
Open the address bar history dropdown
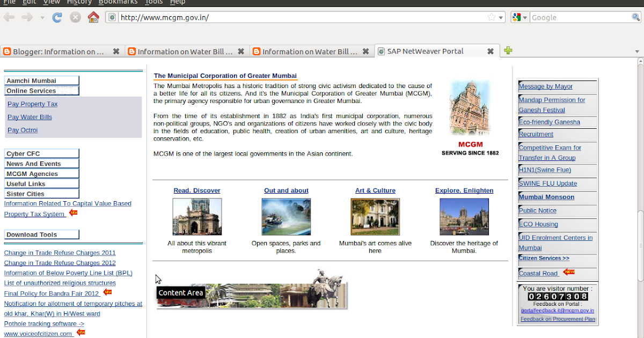501,18
